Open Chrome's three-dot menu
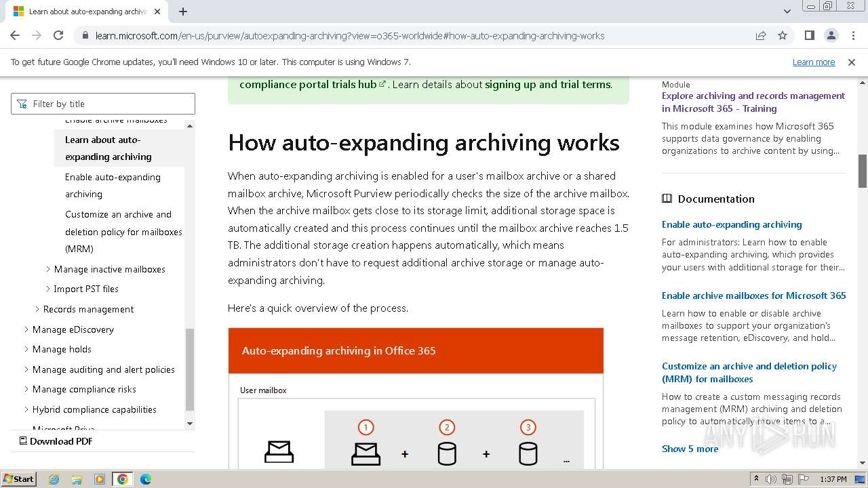 pyautogui.click(x=852, y=35)
